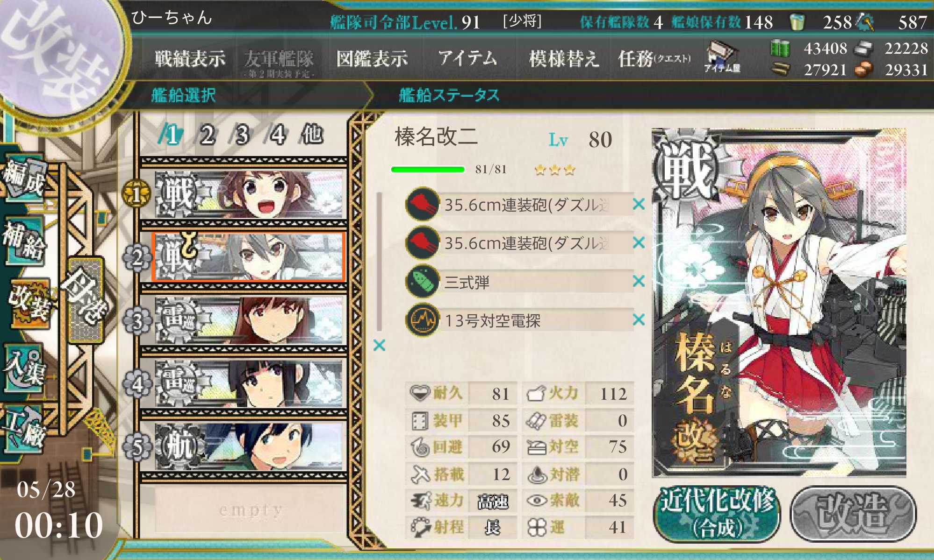Open the 補給 resupply side icon

click(24, 241)
